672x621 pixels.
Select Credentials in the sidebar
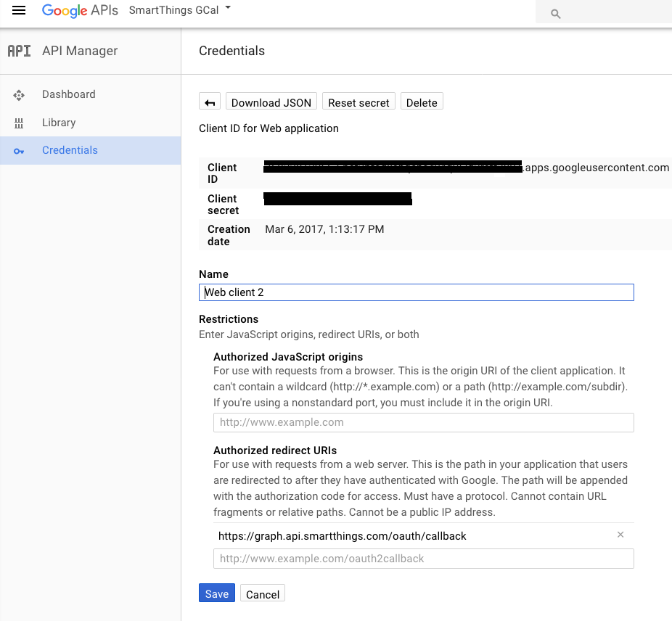click(70, 150)
